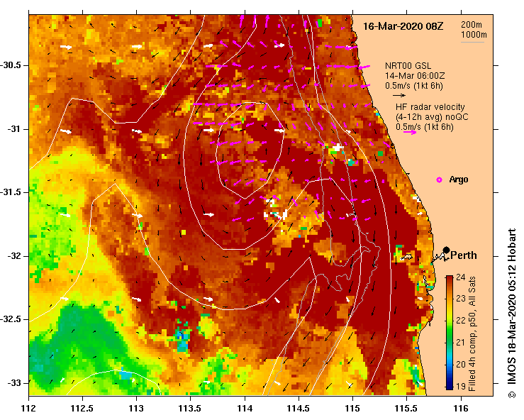Click the -32.5 latitude axis label
The image size is (524, 420).
pos(11,319)
